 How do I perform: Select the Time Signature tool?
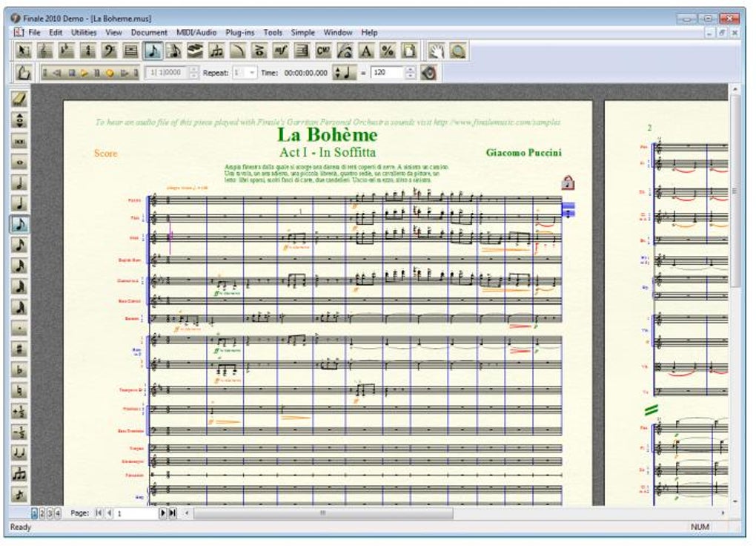click(87, 50)
